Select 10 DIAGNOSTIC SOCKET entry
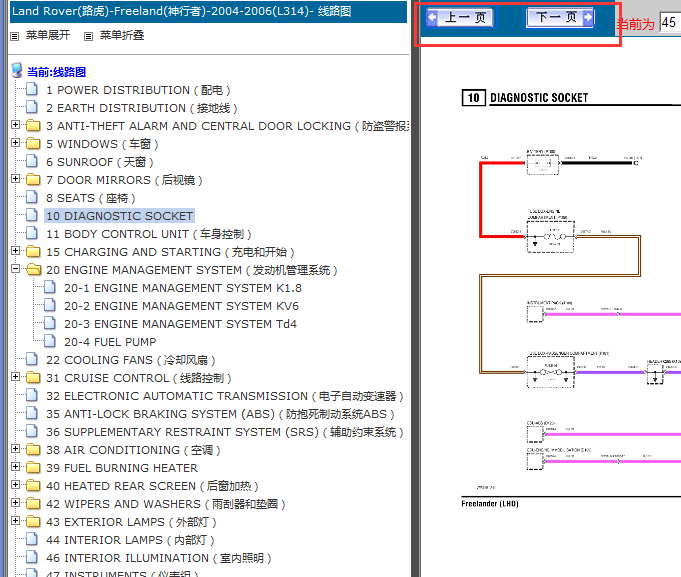 119,216
